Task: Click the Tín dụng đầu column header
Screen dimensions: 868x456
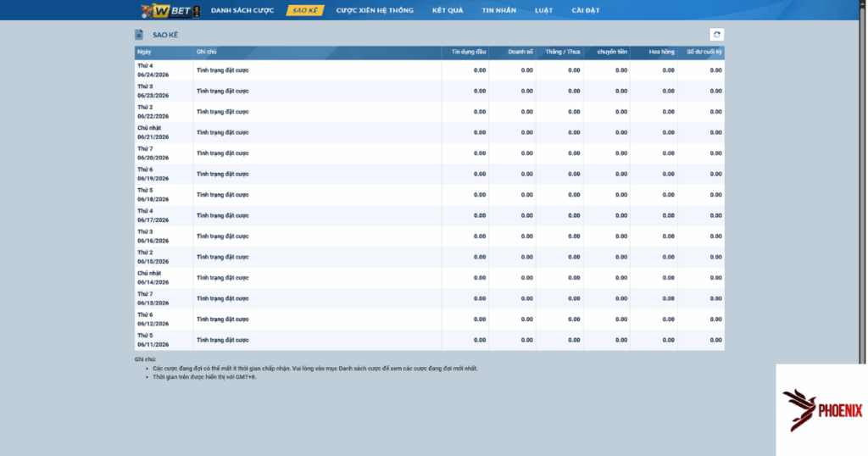Action: [468, 52]
